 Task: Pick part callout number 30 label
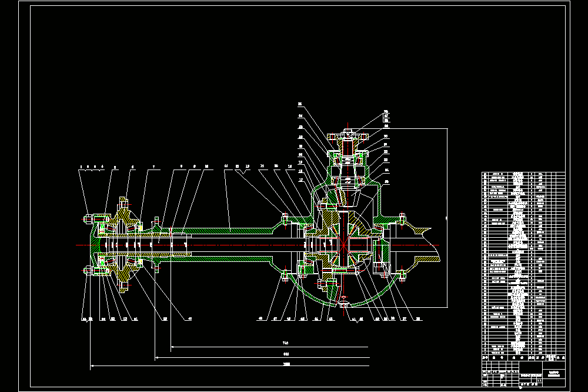(x=386, y=137)
